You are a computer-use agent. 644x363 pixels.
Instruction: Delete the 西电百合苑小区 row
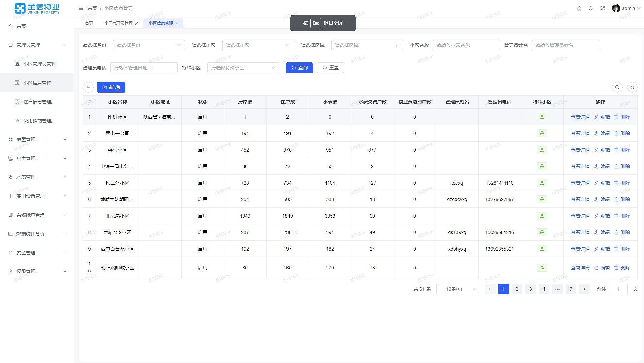pyautogui.click(x=622, y=249)
